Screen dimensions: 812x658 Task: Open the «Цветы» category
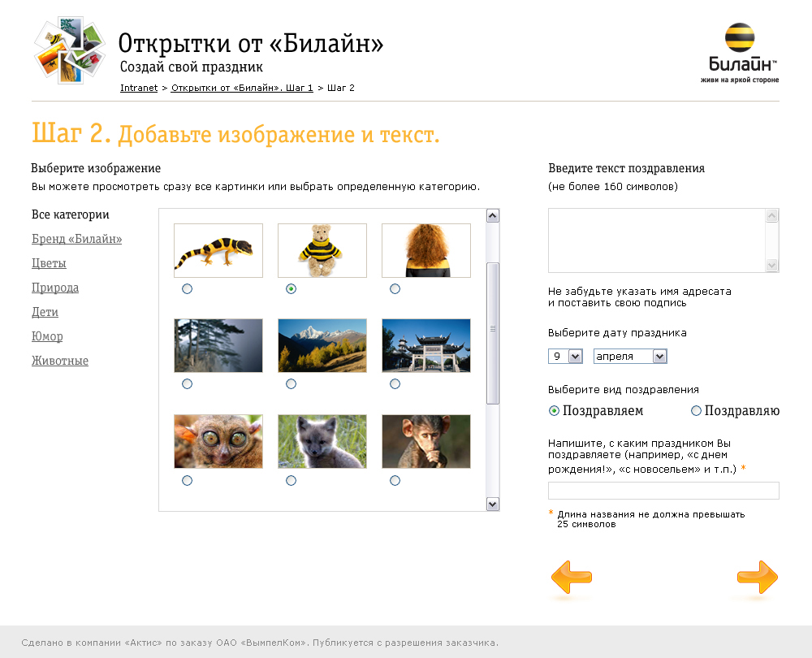(x=49, y=263)
